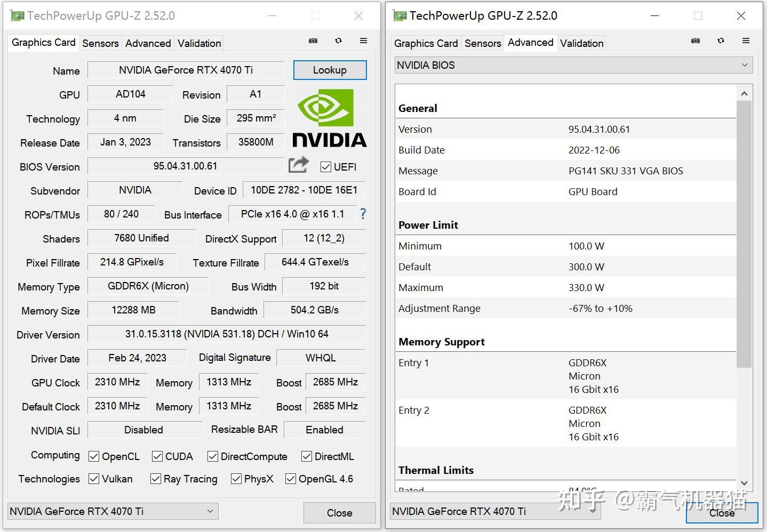Click the Lookup button
The height and width of the screenshot is (532, 767).
pyautogui.click(x=330, y=70)
